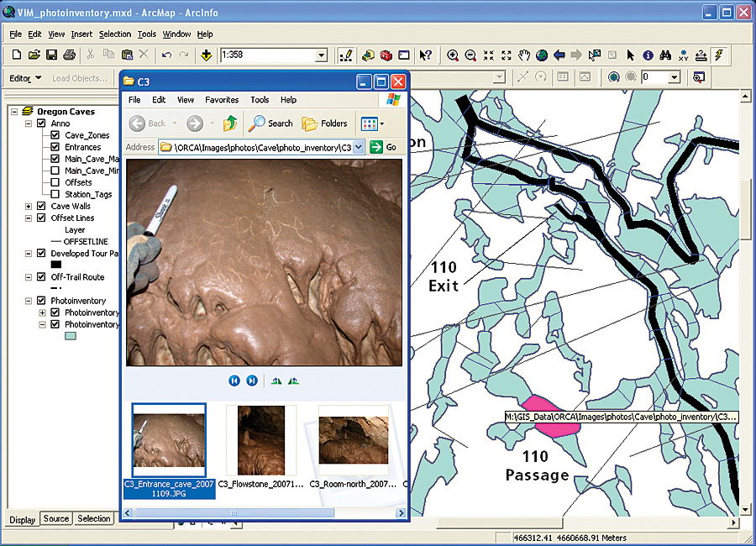Screen dimensions: 756x546
Task: Click the Add Data button
Action: (207, 55)
